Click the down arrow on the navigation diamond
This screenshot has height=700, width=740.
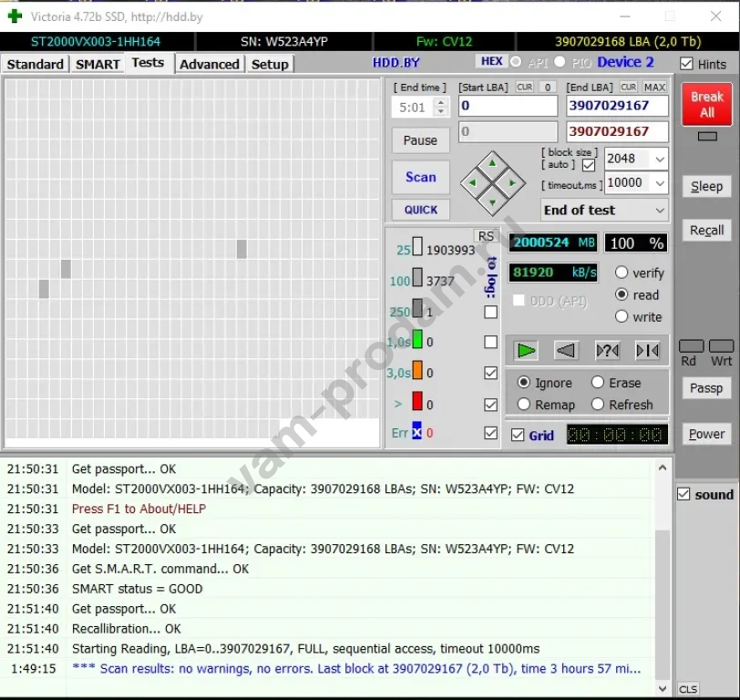tap(492, 203)
